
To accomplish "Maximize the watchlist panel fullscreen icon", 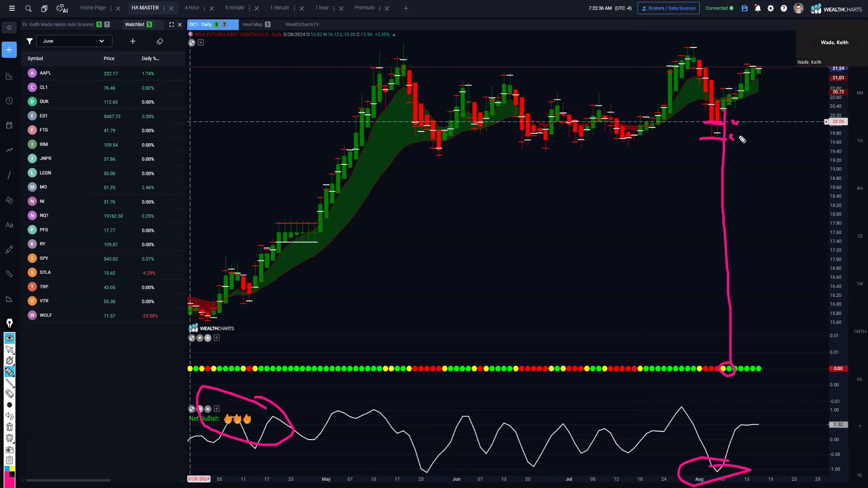I will (171, 24).
